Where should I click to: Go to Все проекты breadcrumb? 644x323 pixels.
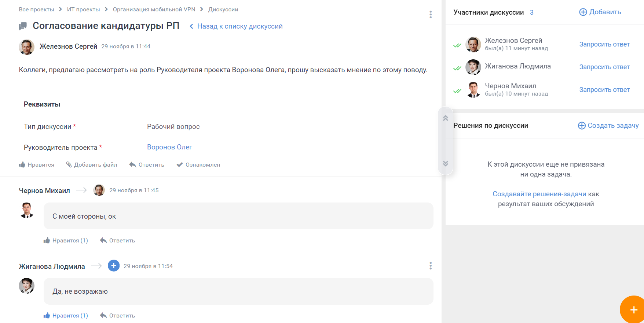(36, 10)
